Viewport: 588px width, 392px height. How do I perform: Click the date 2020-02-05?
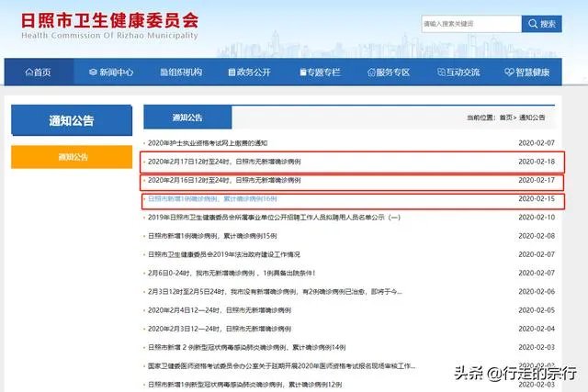click(x=537, y=310)
